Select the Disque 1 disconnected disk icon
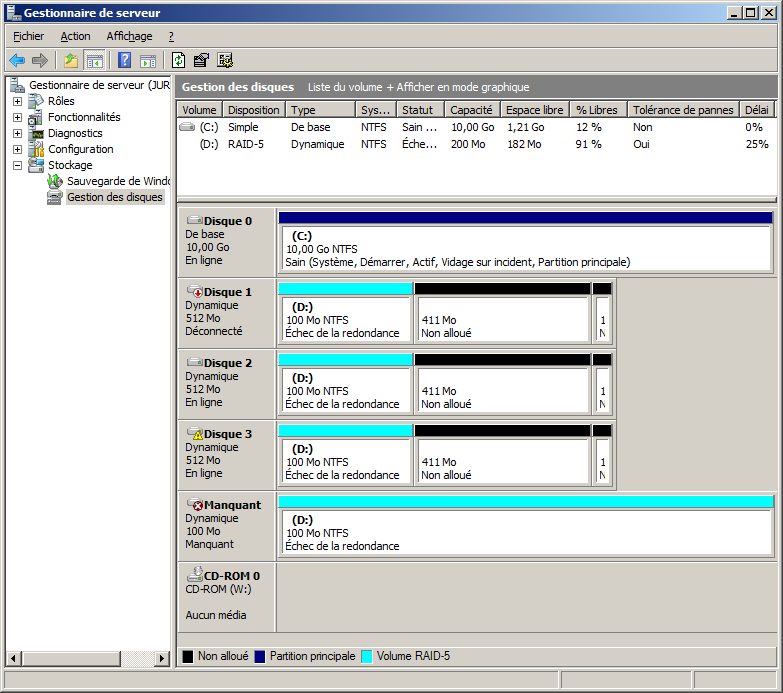The image size is (783, 693). [x=194, y=292]
